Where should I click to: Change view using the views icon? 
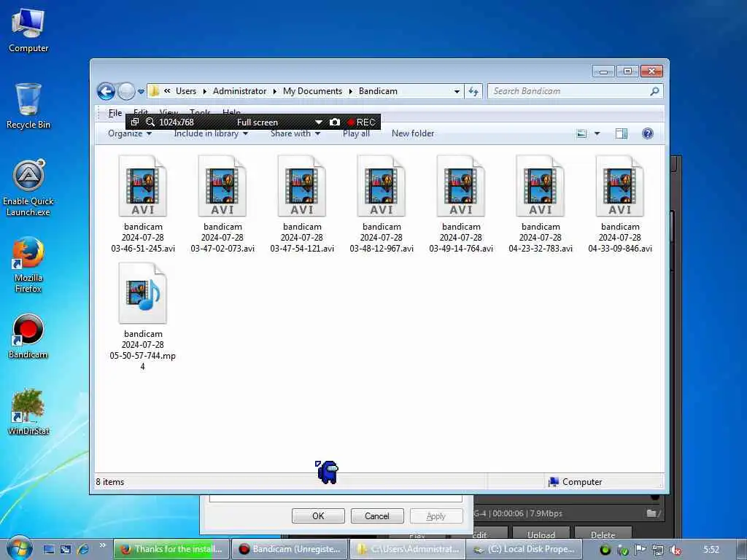581,133
